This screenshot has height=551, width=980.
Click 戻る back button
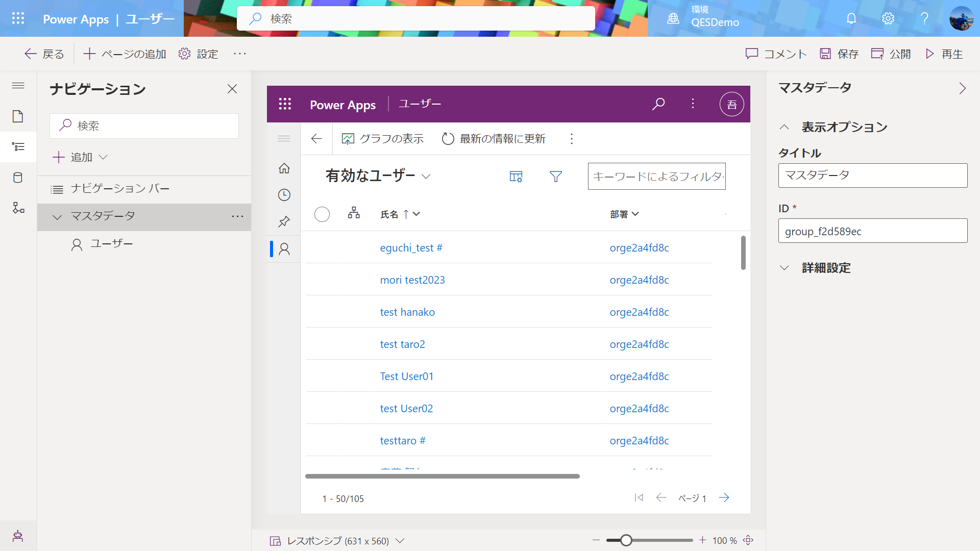tap(44, 54)
